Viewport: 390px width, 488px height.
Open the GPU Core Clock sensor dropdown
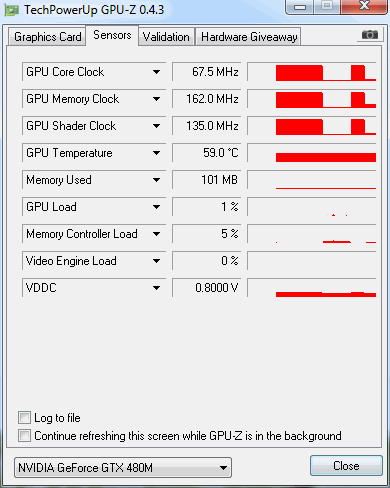(156, 72)
